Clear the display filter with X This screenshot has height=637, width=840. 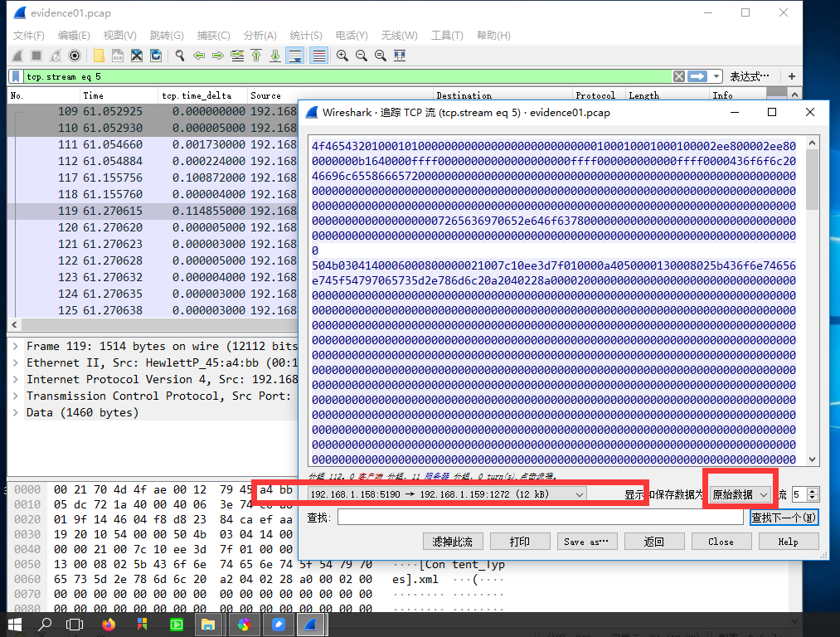pos(679,76)
